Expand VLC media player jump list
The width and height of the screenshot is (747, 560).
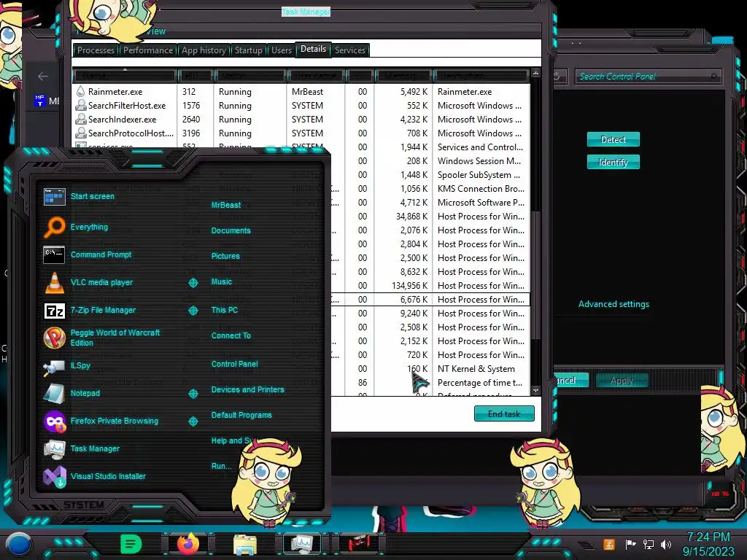(x=193, y=283)
